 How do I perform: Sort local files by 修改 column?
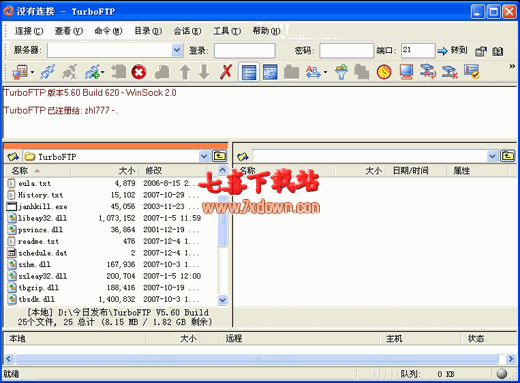click(x=173, y=171)
